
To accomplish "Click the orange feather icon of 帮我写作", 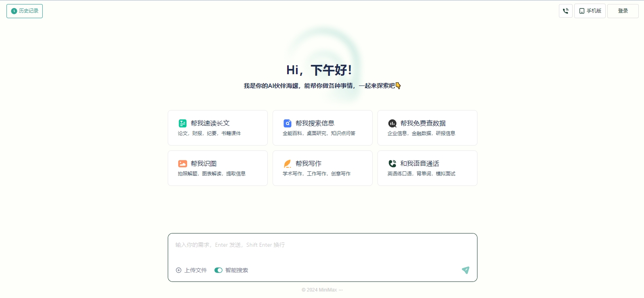I will point(288,164).
